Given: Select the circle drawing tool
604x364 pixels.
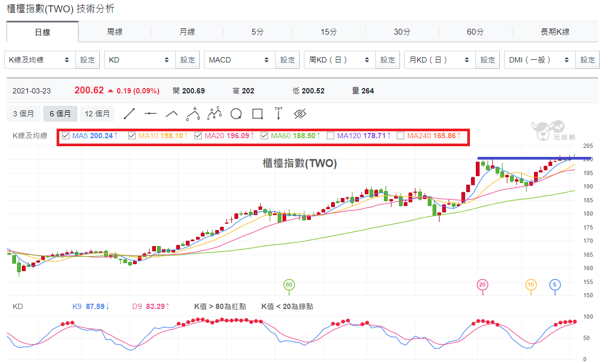Looking at the screenshot, I should pyautogui.click(x=236, y=114).
